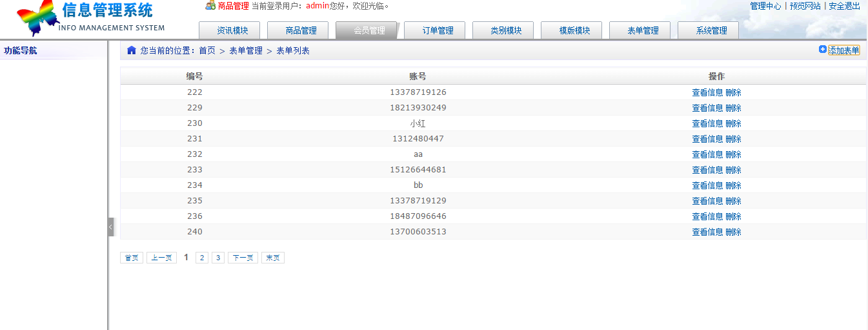Viewport: 868px width, 330px height.
Task: Click the 下一页 pagination button
Action: tap(243, 258)
